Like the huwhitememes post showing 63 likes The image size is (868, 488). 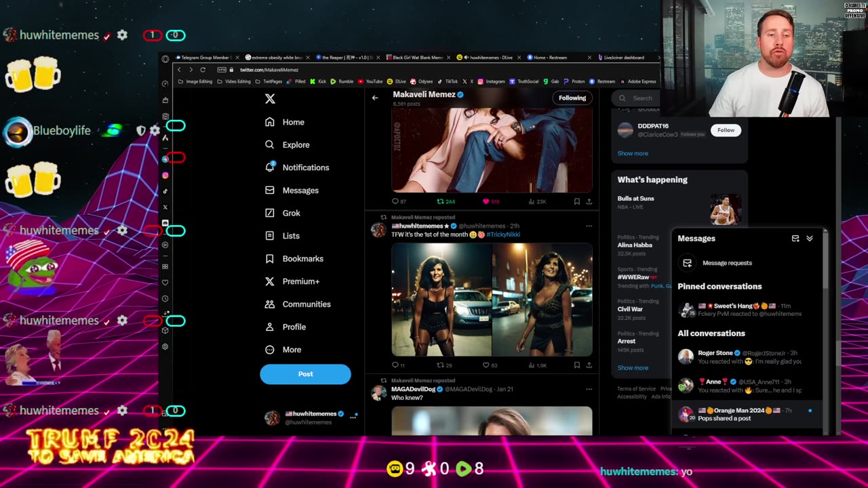point(490,365)
